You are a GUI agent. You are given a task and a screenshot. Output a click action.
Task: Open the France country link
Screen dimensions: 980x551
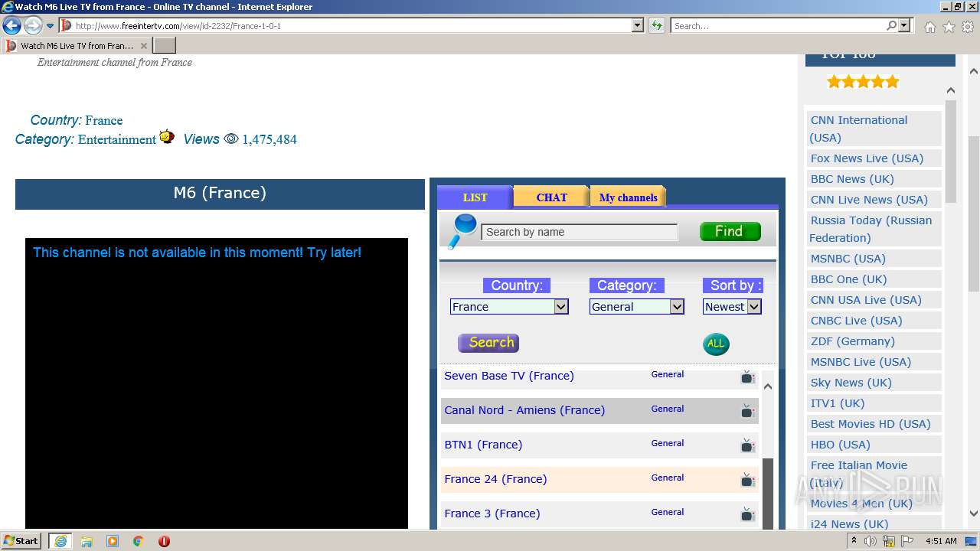[x=104, y=120]
